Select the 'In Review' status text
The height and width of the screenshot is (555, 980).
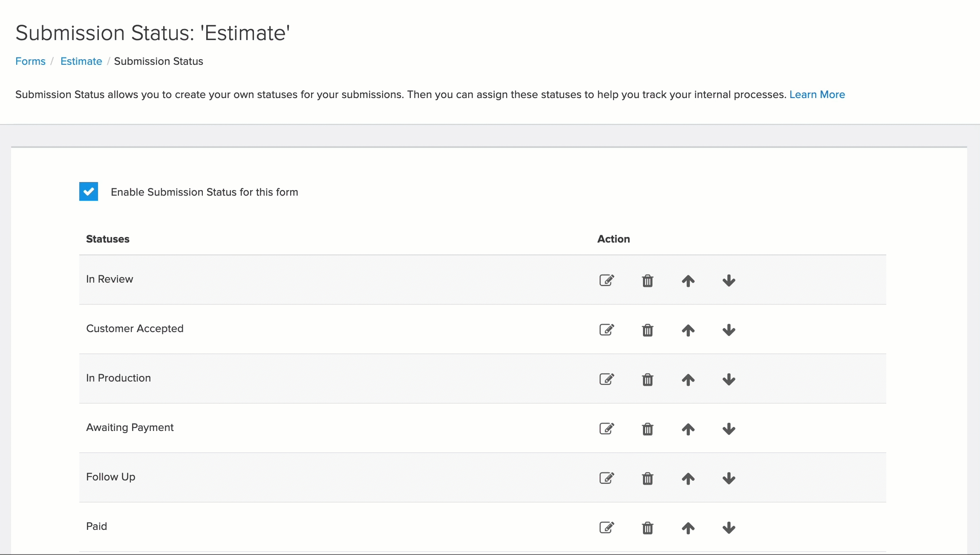[x=110, y=279]
